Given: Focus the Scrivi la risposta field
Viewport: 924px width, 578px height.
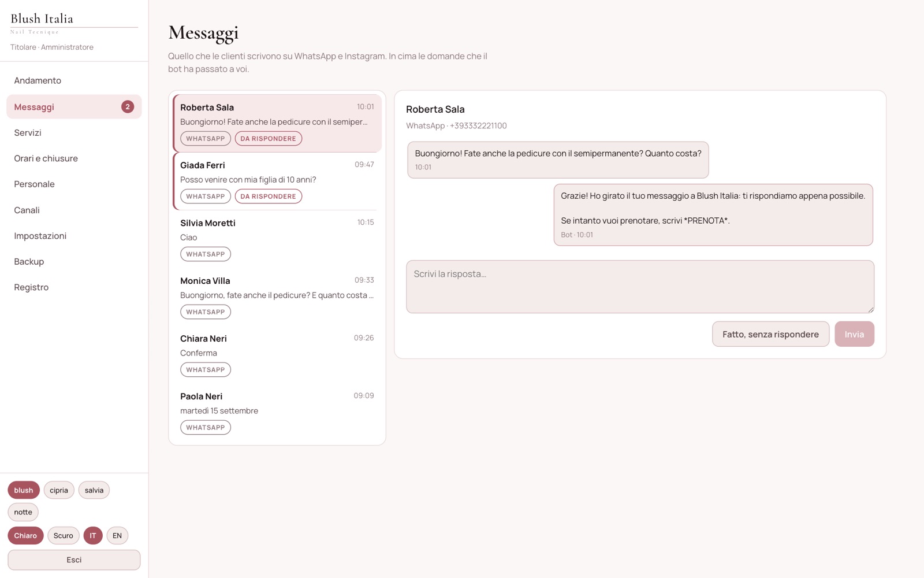Looking at the screenshot, I should [x=640, y=287].
